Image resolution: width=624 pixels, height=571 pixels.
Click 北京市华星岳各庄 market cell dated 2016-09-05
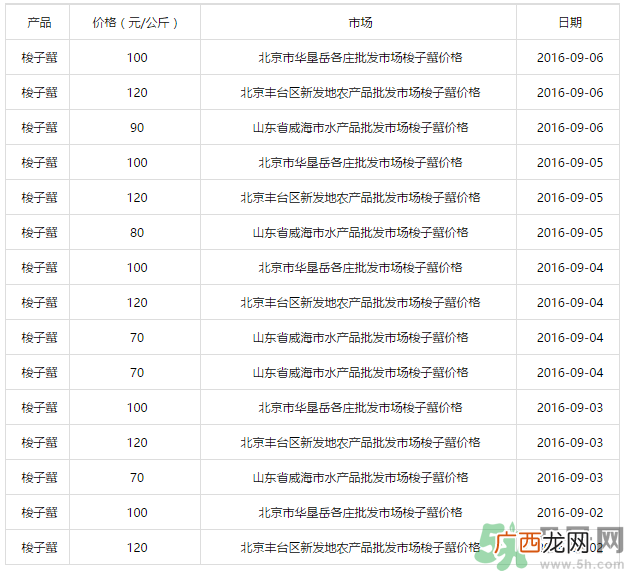[360, 163]
